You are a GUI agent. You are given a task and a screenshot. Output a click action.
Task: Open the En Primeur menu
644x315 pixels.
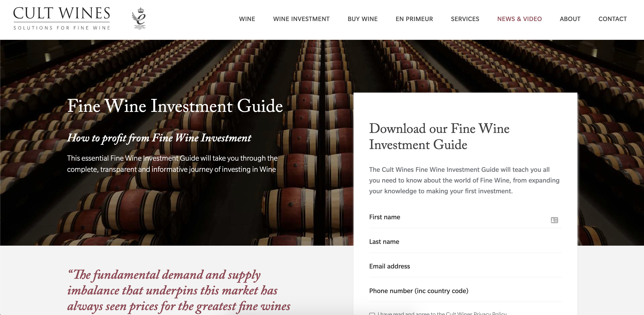click(414, 19)
